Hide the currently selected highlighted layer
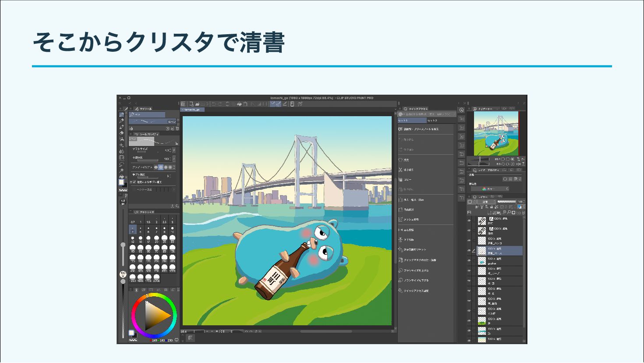 pyautogui.click(x=469, y=251)
